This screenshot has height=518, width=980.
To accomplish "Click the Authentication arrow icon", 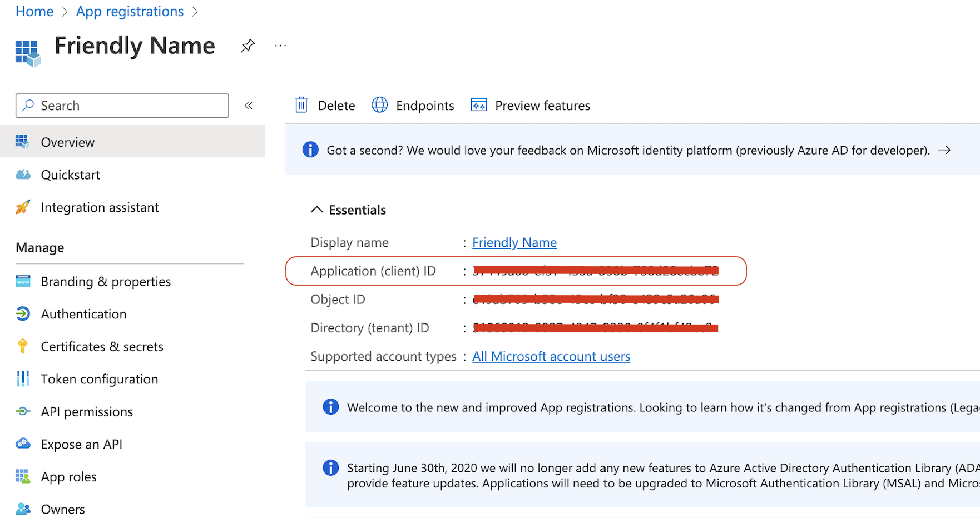I will 23,314.
